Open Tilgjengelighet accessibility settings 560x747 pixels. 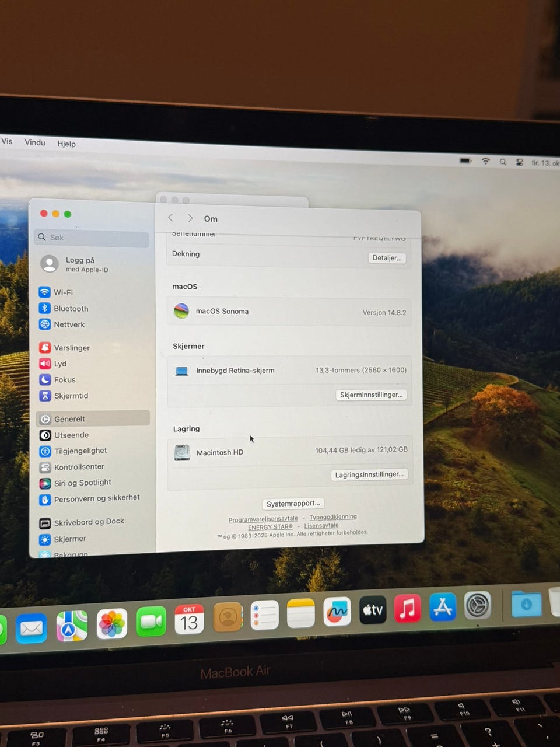(73, 451)
